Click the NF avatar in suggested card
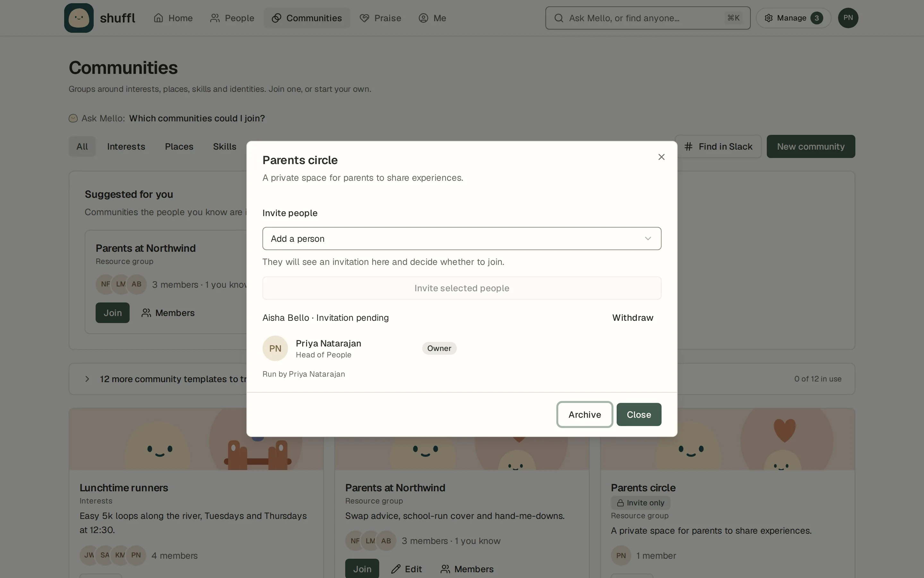 [x=105, y=285]
